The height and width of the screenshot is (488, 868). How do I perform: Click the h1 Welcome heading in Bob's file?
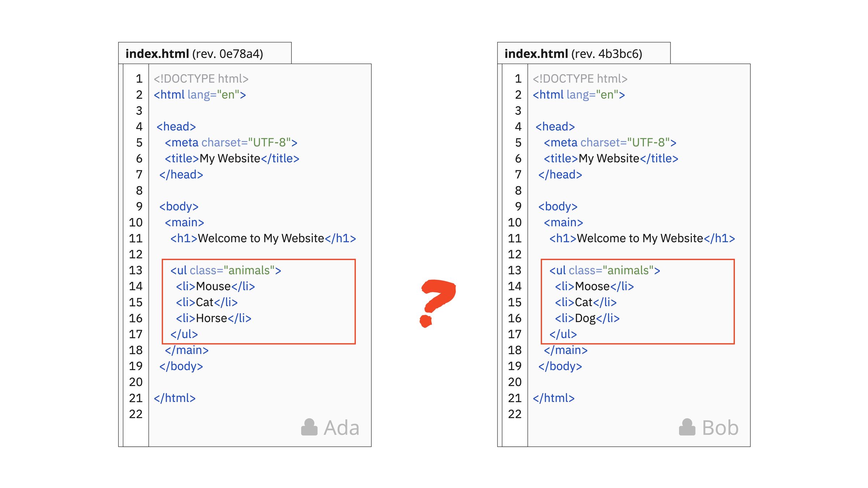(642, 238)
